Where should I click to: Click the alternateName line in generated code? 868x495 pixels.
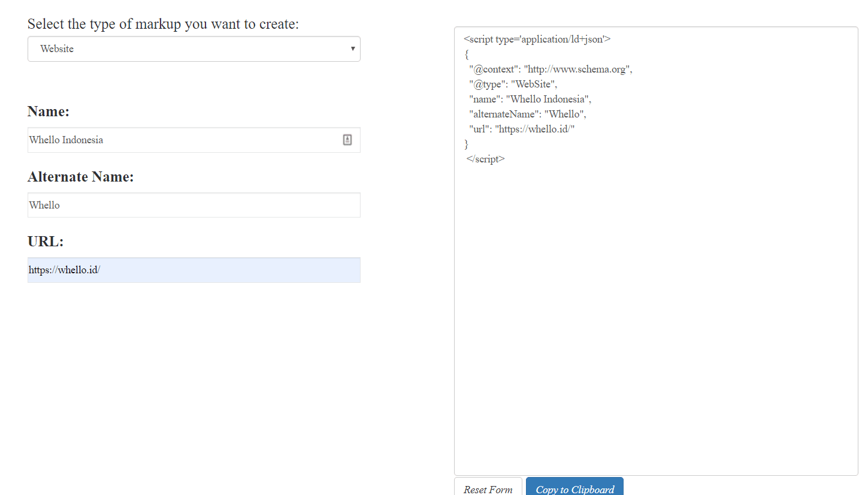(x=527, y=114)
